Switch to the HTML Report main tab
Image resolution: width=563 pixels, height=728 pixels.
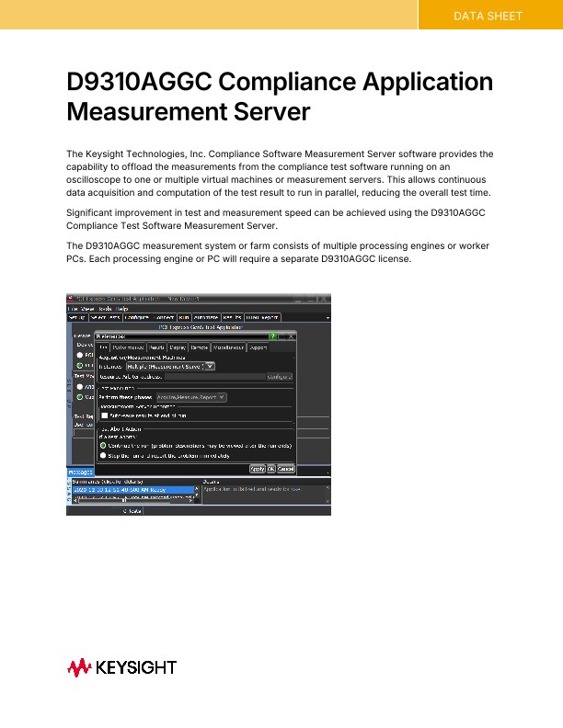(x=263, y=317)
